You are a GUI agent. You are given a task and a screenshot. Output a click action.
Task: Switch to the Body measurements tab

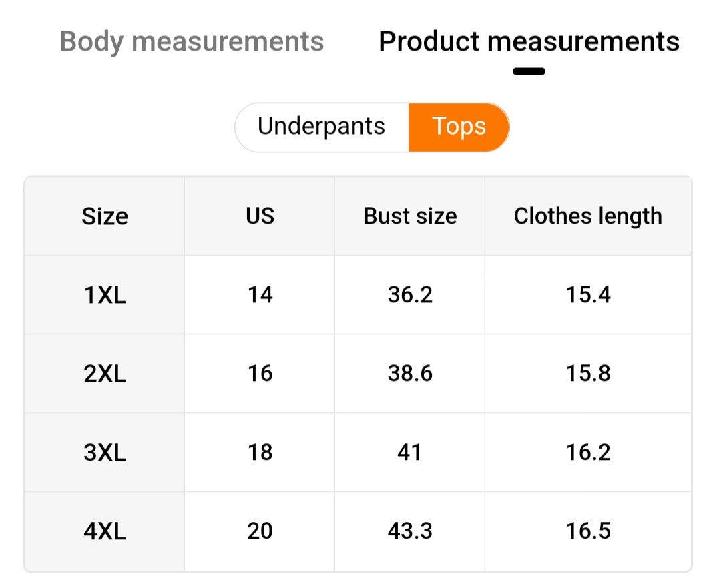[192, 41]
